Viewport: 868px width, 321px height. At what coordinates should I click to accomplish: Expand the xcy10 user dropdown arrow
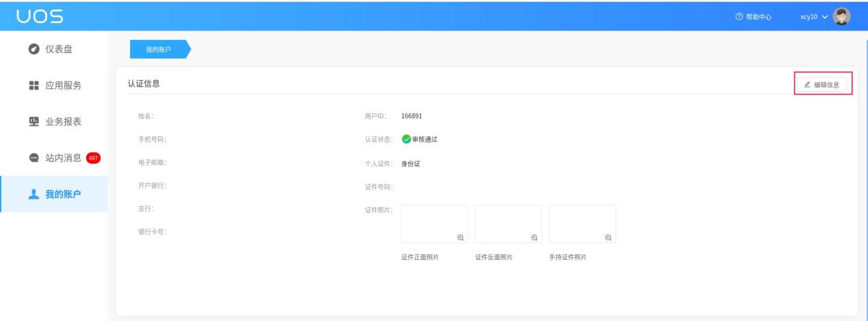pyautogui.click(x=825, y=17)
